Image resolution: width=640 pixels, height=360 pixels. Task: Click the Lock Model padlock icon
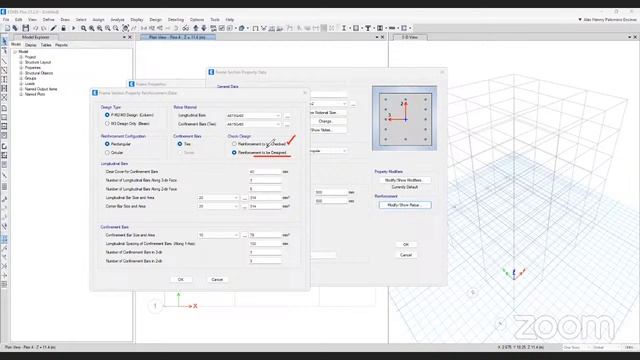tap(63, 28)
